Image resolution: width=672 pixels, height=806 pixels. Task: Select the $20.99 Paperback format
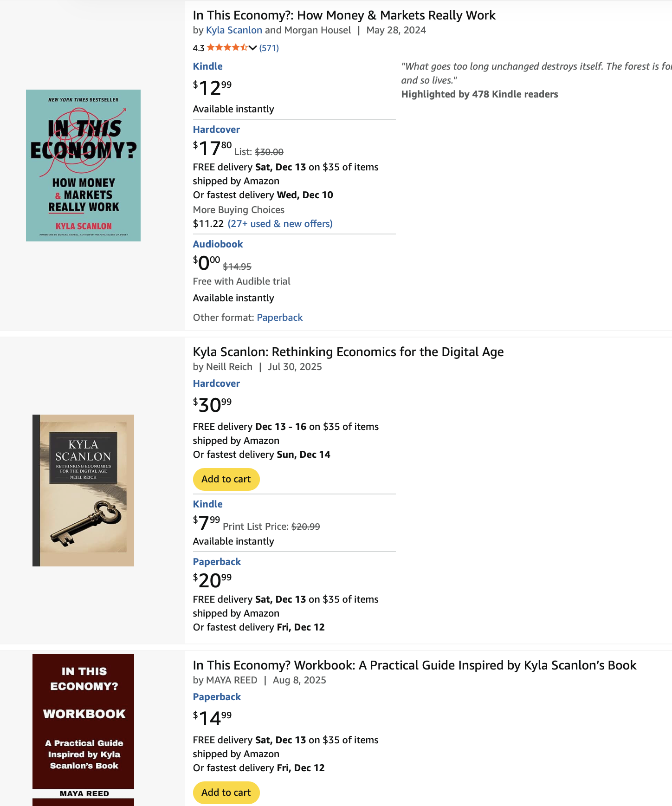point(217,562)
